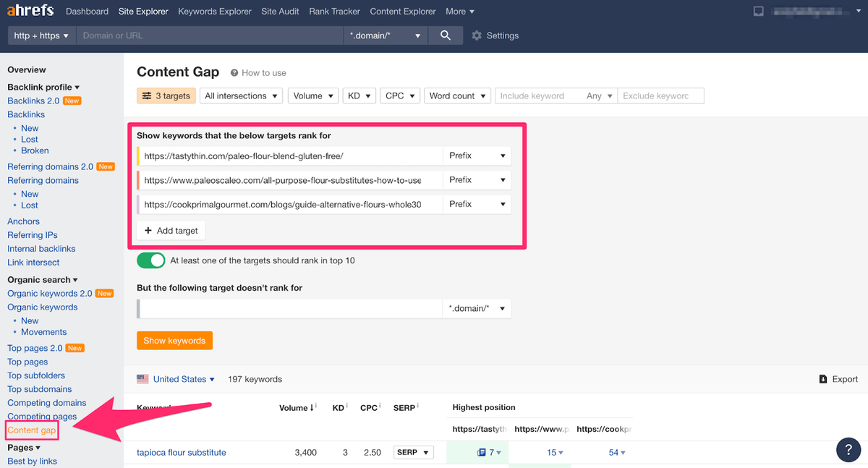Sort by Volume column header
The image size is (868, 468).
[295, 408]
